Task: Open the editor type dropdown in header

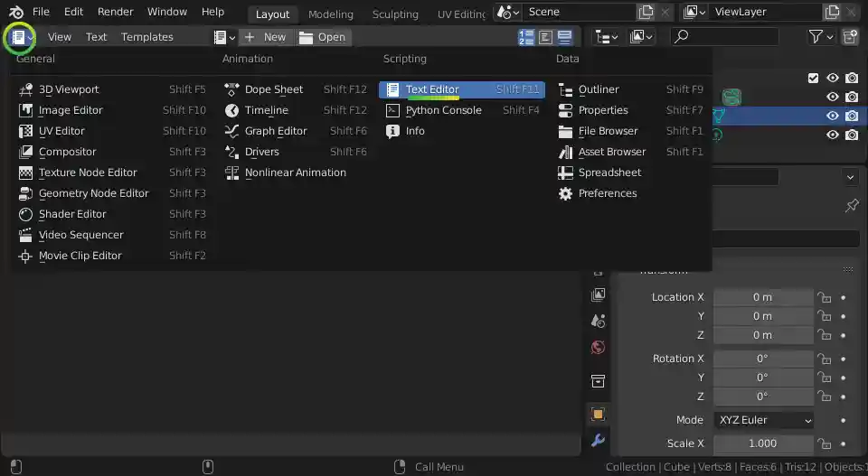Action: click(22, 37)
